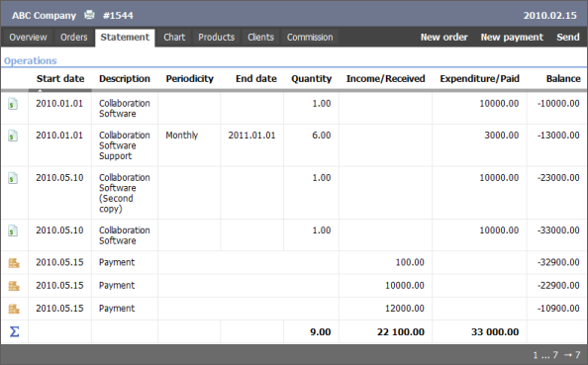Click the total expenditure 33 000.00

495,332
